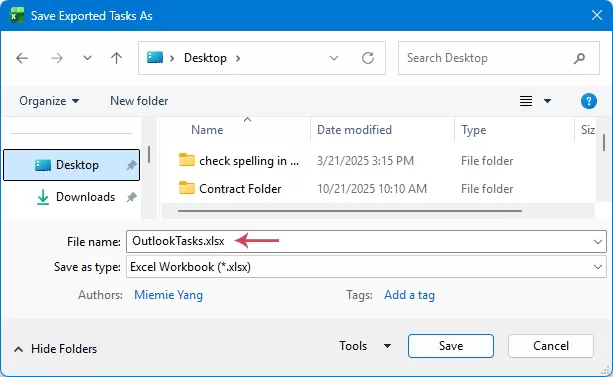Click the Contract Folder yellow folder icon
This screenshot has width=613, height=377.
186,188
